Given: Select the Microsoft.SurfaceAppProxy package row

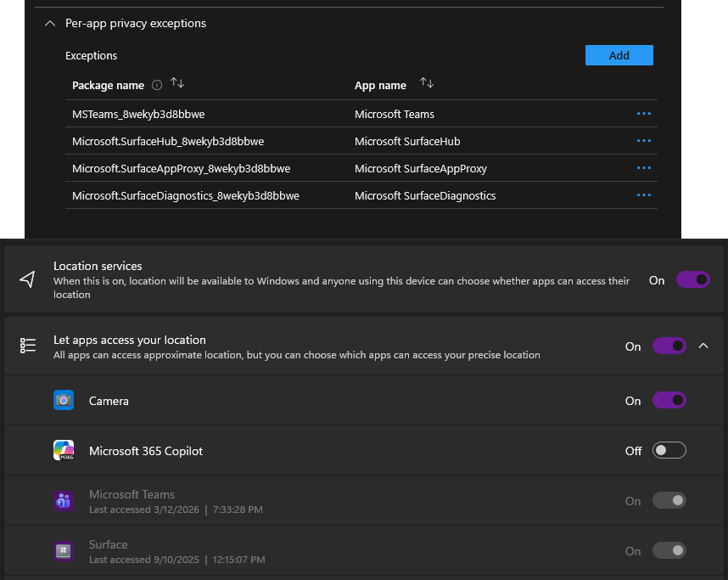Looking at the screenshot, I should [181, 168].
